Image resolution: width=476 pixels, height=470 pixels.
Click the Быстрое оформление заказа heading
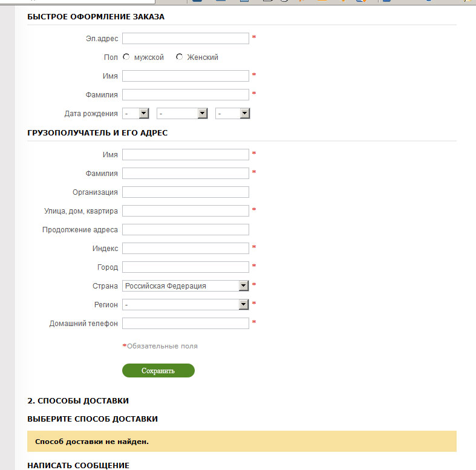click(96, 17)
